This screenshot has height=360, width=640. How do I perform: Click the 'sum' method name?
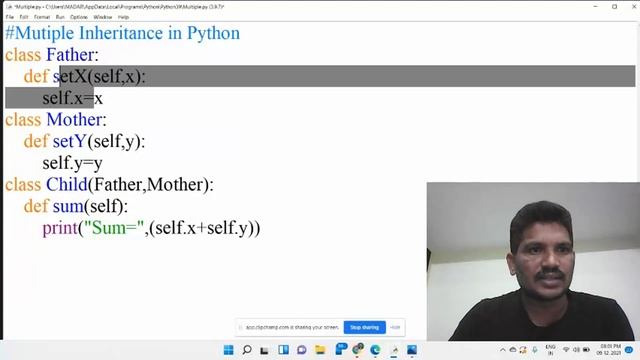pos(68,206)
